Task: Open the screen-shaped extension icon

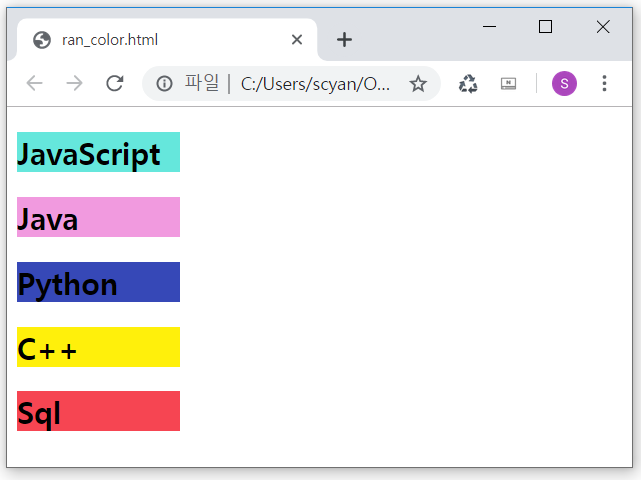Action: pos(509,84)
